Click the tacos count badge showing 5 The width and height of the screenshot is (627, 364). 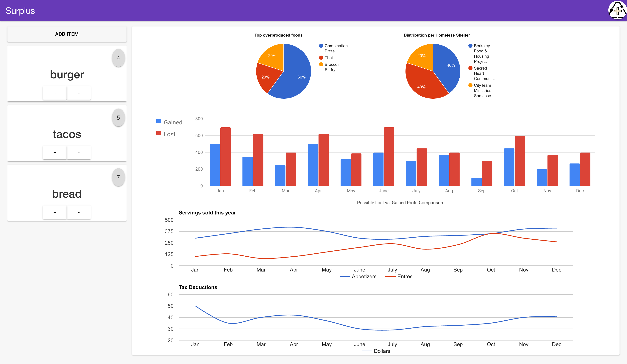(x=118, y=118)
